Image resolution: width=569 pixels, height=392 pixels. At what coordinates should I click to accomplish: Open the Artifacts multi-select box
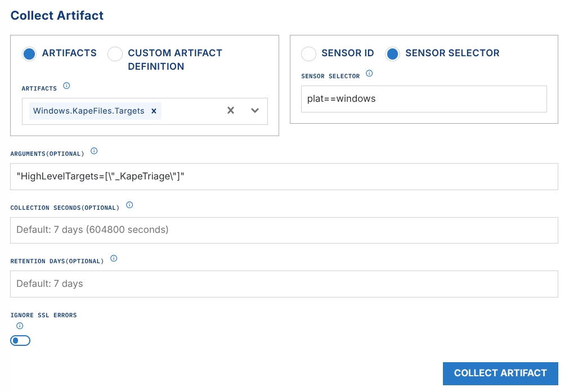[190, 111]
